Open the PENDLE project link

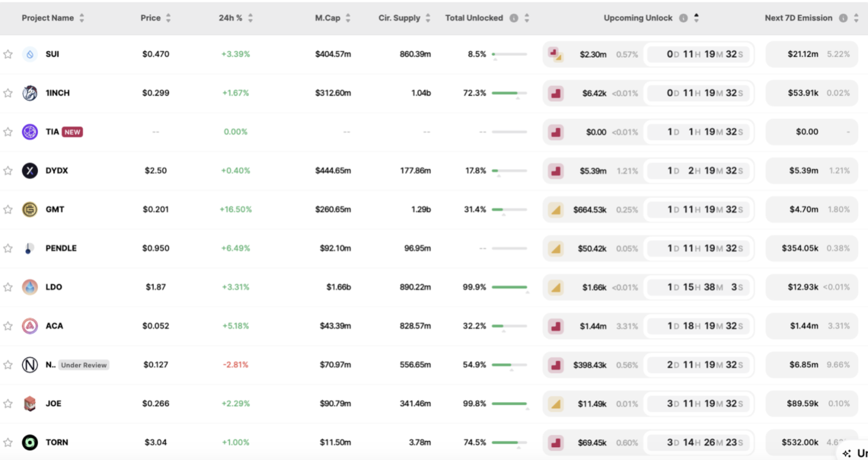(x=61, y=248)
